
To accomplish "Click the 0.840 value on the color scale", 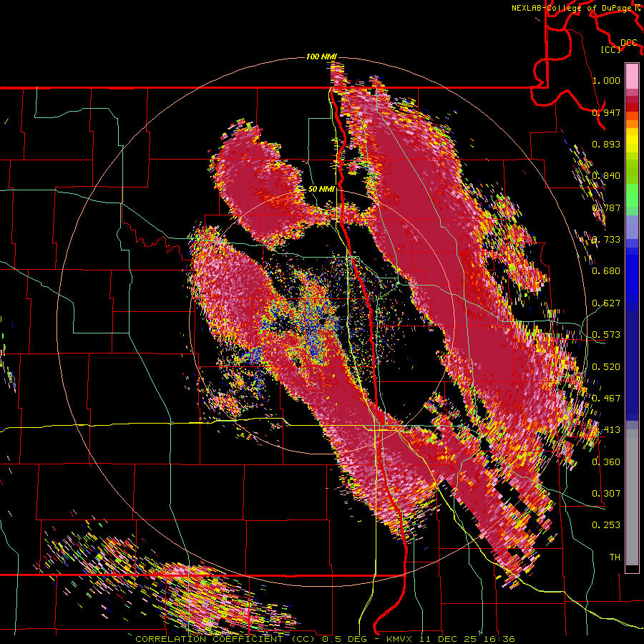I will (x=606, y=176).
